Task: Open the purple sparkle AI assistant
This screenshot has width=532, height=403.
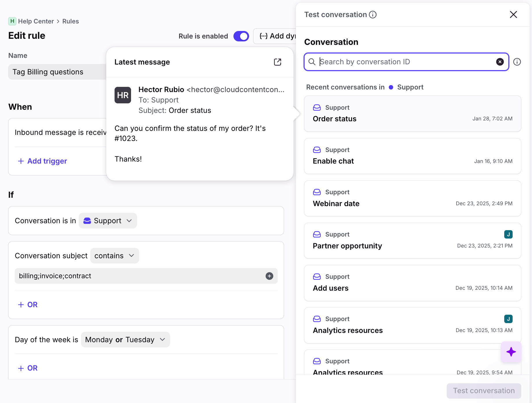Action: [x=511, y=352]
